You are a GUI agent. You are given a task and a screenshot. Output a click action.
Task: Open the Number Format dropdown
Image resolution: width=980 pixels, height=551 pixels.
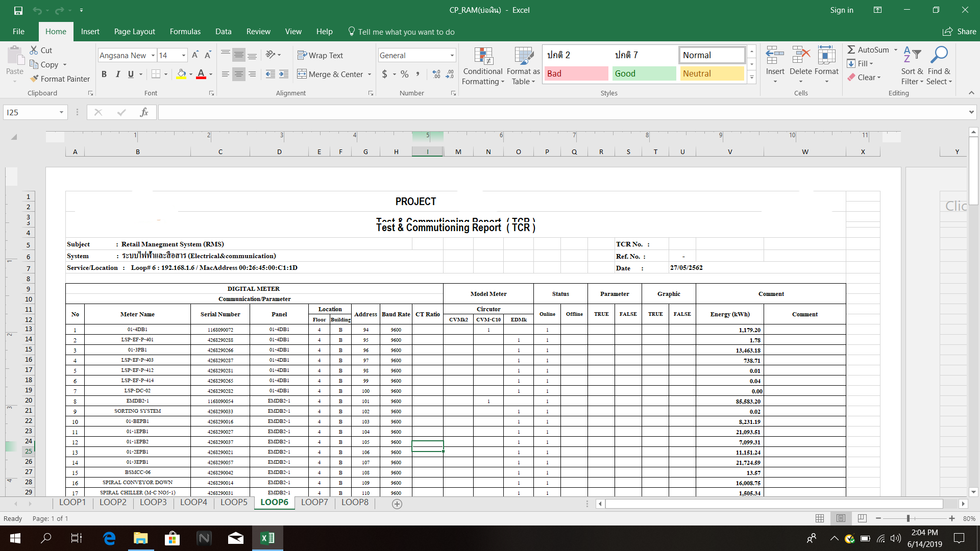452,56
